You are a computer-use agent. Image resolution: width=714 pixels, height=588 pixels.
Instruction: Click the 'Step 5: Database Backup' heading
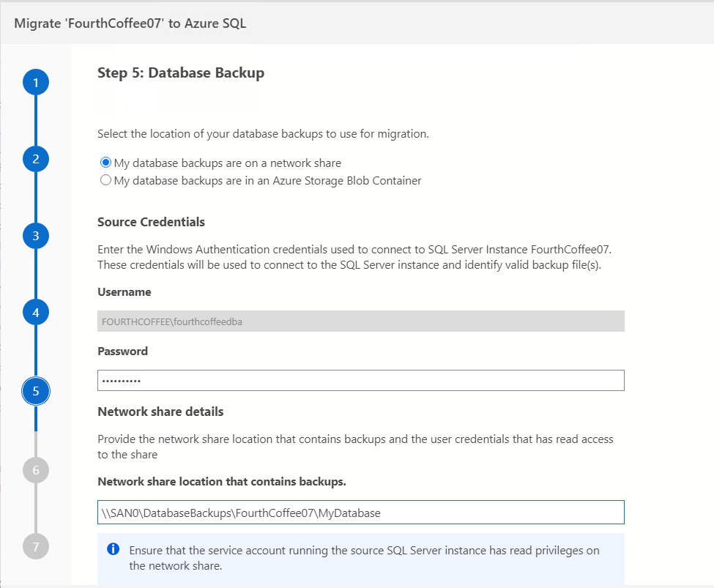(181, 73)
